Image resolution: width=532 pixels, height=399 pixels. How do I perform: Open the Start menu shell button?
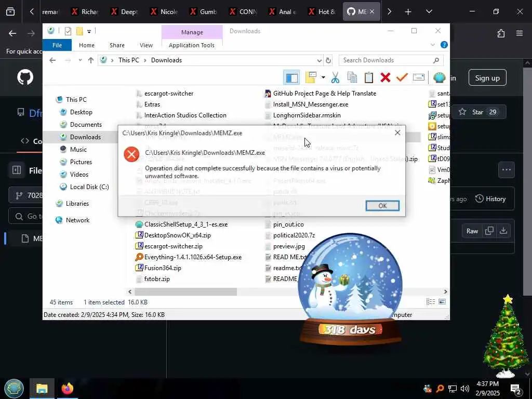tap(14, 388)
